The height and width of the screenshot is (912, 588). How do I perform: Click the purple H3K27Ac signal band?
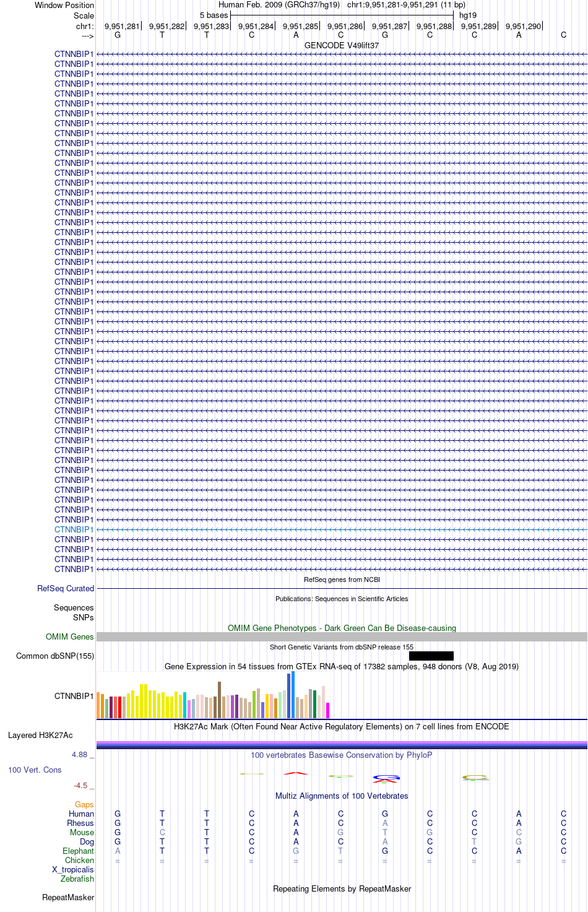point(342,745)
